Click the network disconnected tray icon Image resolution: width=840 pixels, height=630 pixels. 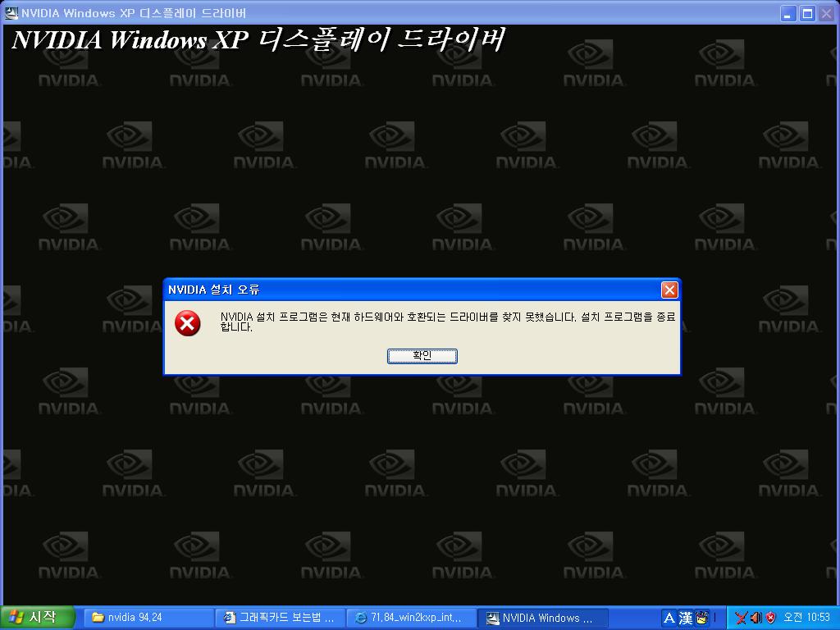pyautogui.click(x=741, y=619)
